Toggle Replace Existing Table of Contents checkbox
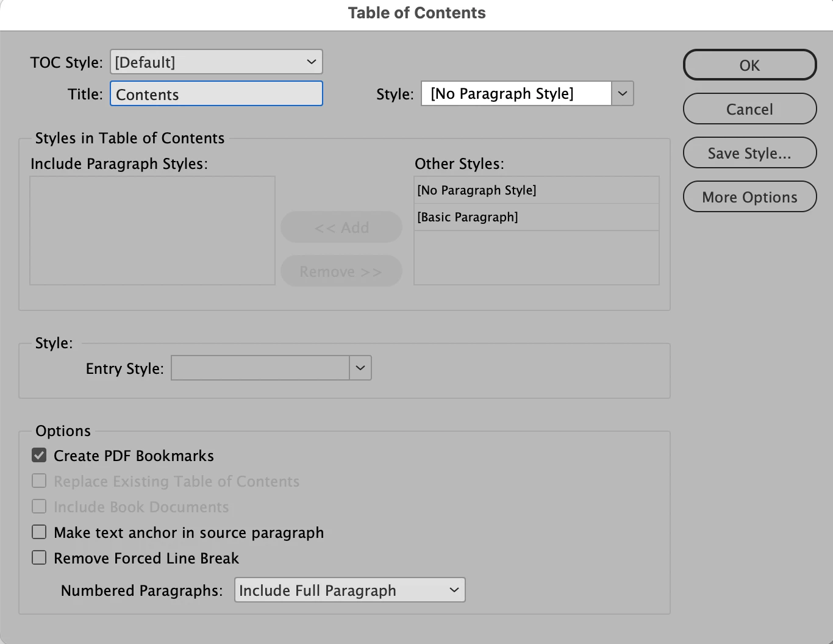 (x=39, y=481)
